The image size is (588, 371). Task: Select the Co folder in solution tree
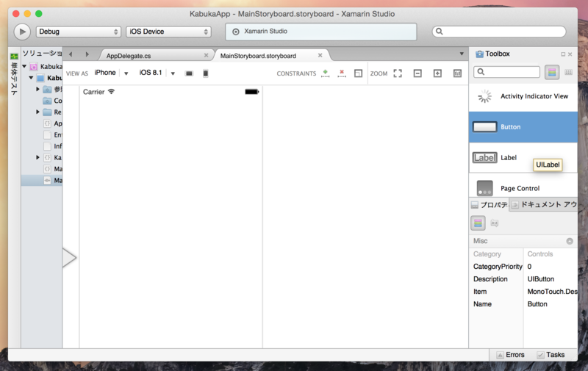coord(52,101)
